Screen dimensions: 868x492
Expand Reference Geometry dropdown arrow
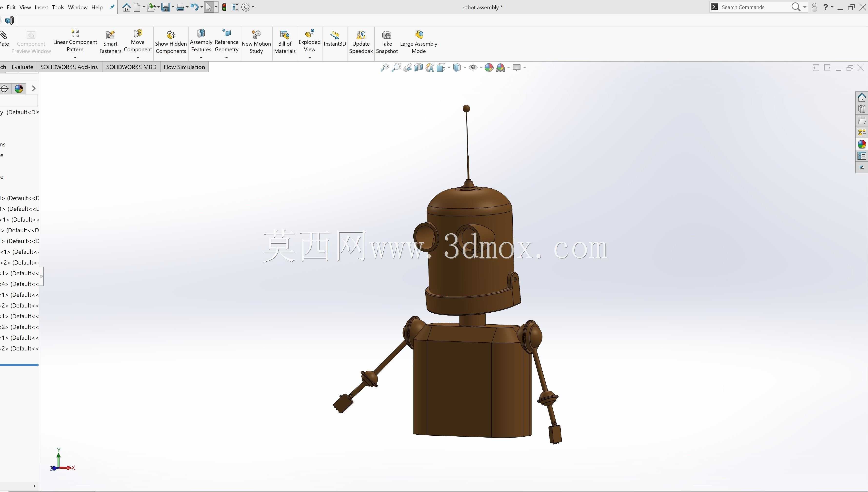click(x=227, y=57)
